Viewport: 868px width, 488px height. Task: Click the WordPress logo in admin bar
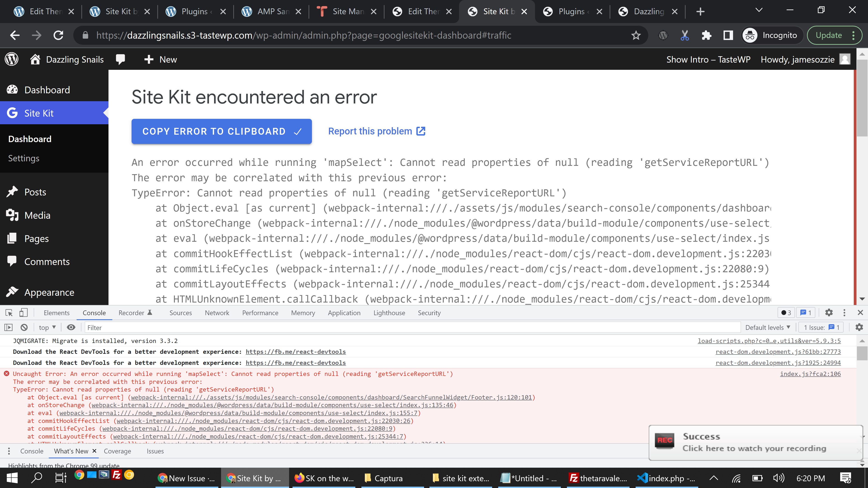coord(12,60)
